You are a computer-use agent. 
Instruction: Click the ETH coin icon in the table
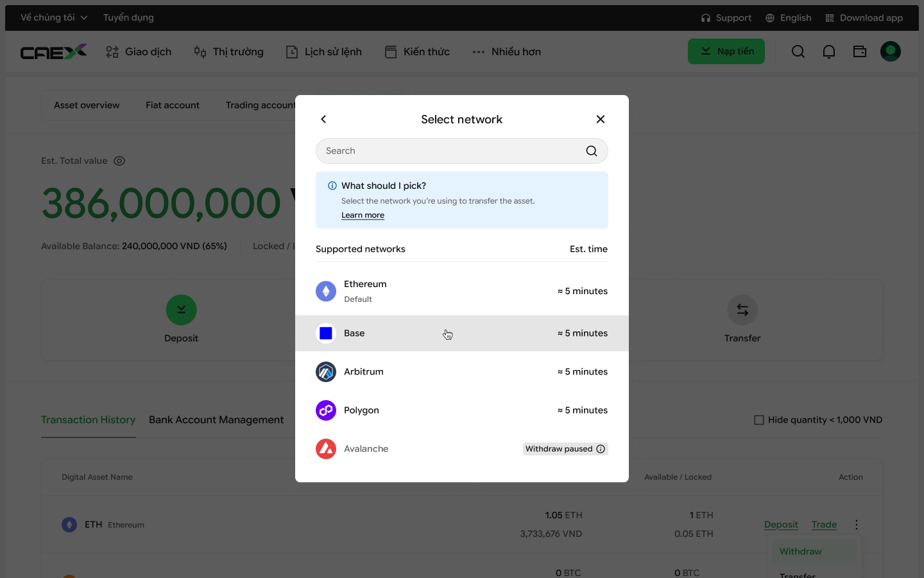point(69,525)
